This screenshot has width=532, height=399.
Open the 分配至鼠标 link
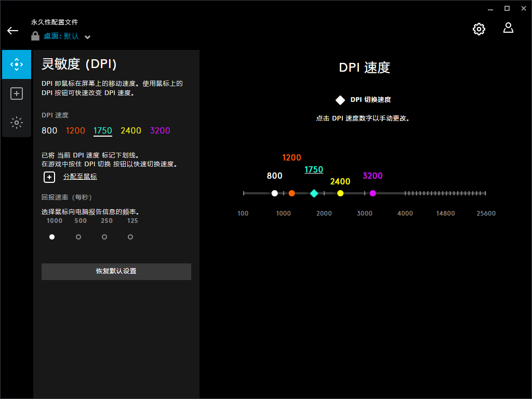[80, 177]
